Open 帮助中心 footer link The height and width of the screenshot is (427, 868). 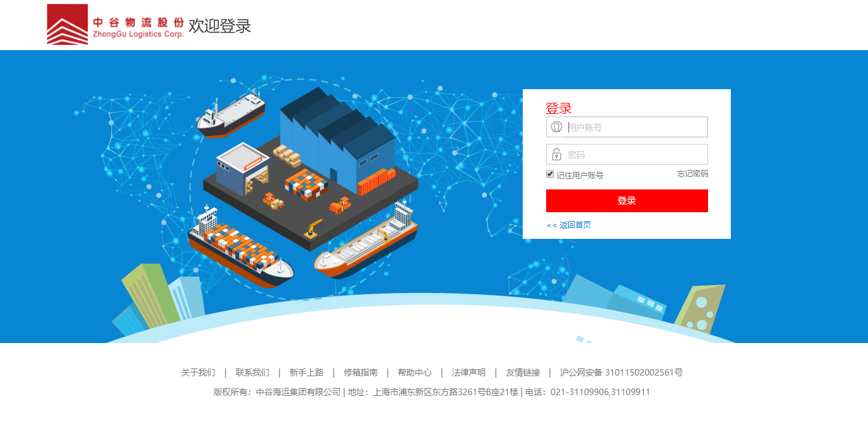[x=415, y=373]
